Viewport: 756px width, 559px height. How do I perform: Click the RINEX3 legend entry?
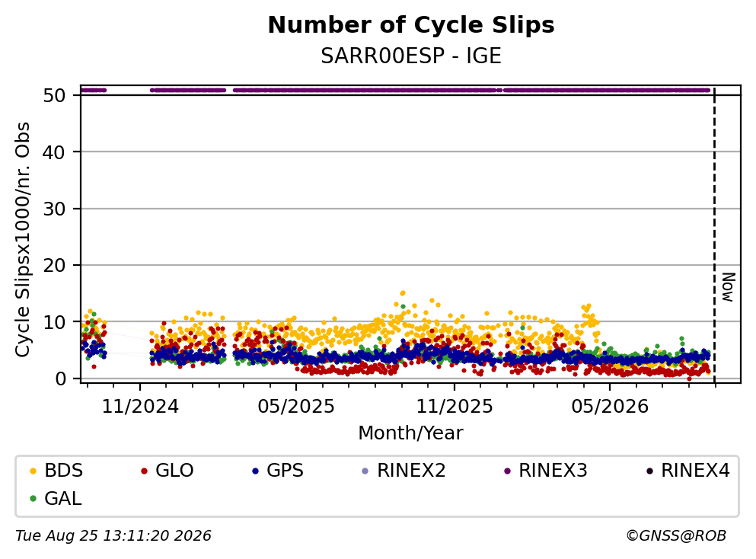pyautogui.click(x=545, y=470)
